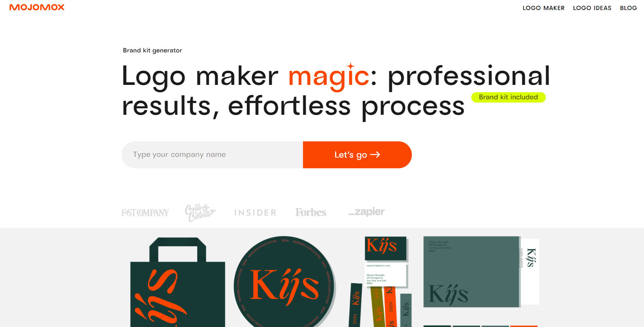This screenshot has width=644, height=327.
Task: Click the Fast Company logo
Action: [x=145, y=213]
